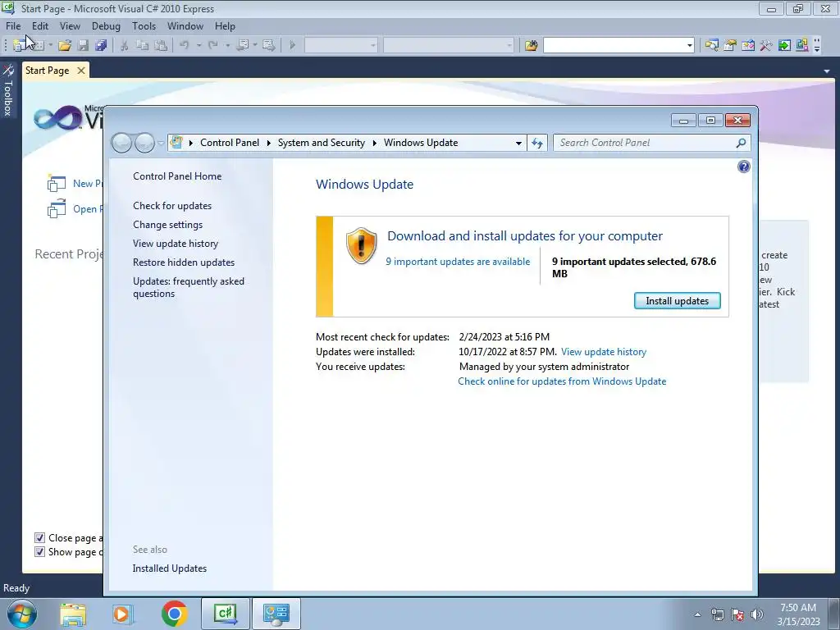840x630 pixels.
Task: Click Check for updates in the sidebar
Action: point(172,206)
